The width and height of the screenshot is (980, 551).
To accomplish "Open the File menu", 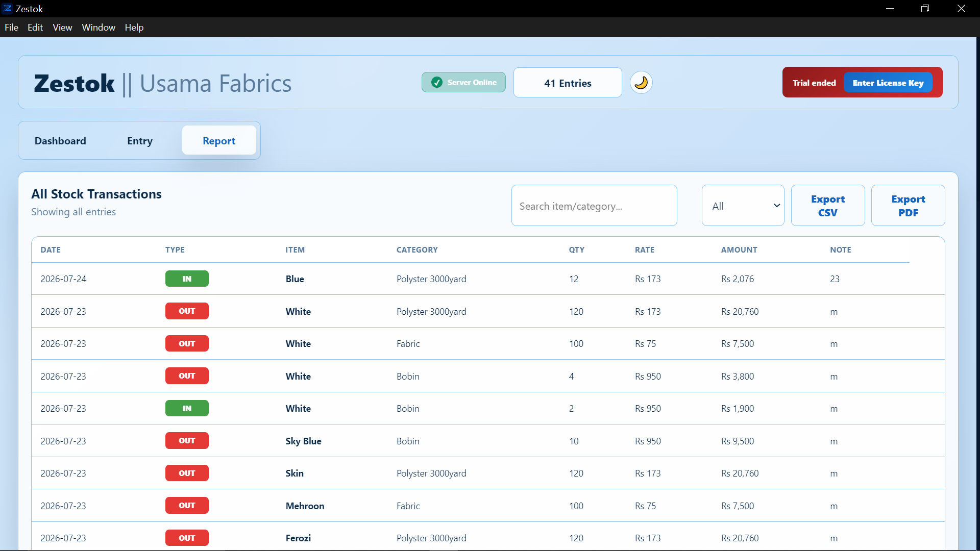I will 11,27.
